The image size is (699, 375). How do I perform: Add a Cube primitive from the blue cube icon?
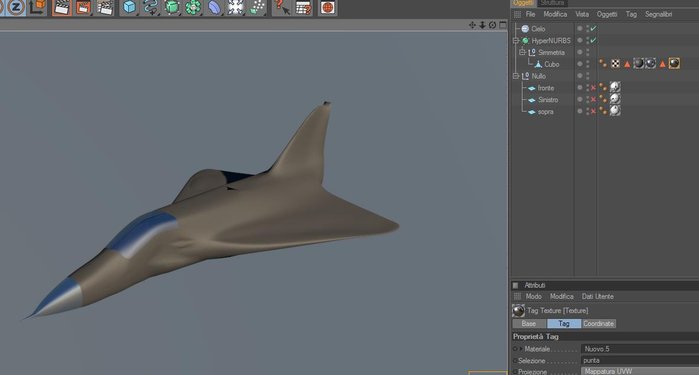[x=129, y=8]
